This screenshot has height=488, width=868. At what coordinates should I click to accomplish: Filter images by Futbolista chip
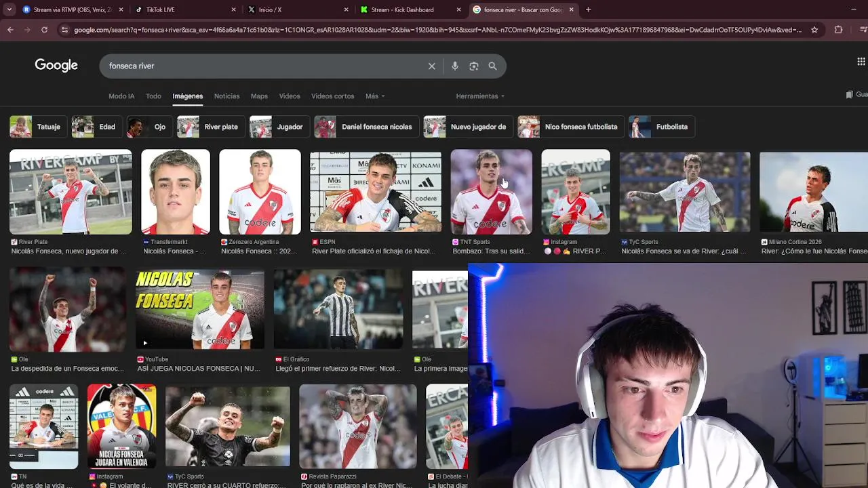(662, 127)
